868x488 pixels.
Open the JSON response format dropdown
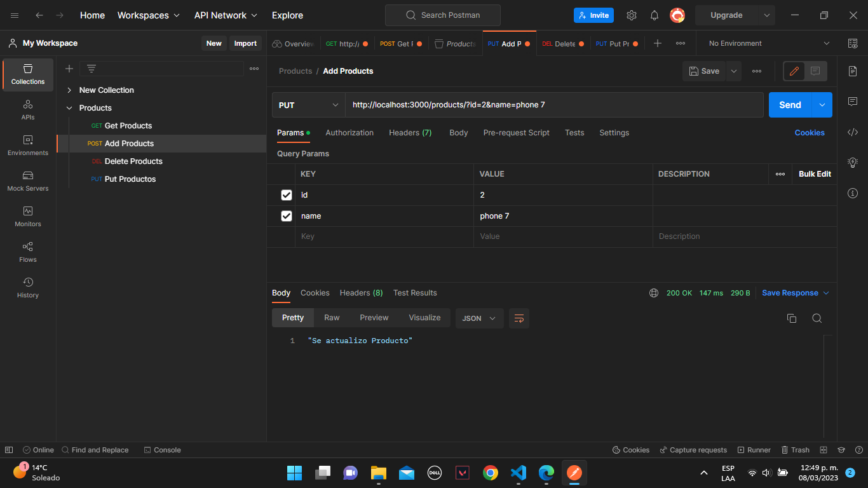point(479,318)
